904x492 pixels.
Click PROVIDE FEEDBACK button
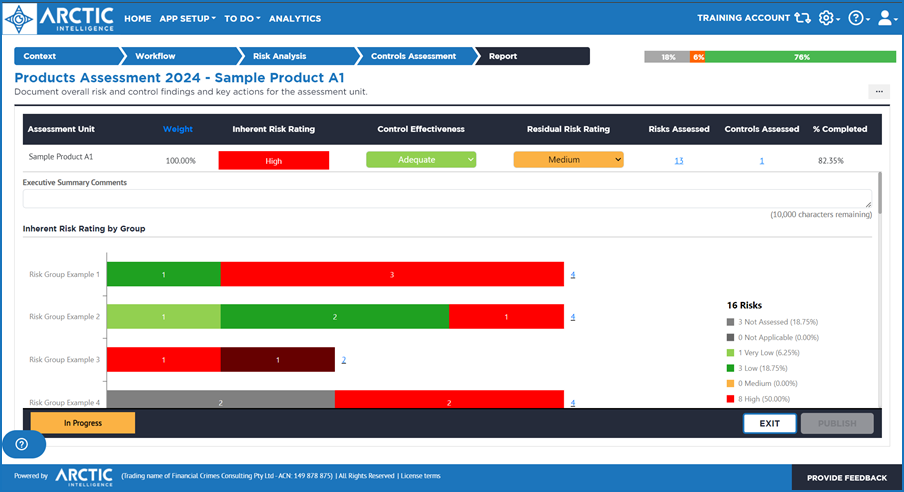click(847, 478)
